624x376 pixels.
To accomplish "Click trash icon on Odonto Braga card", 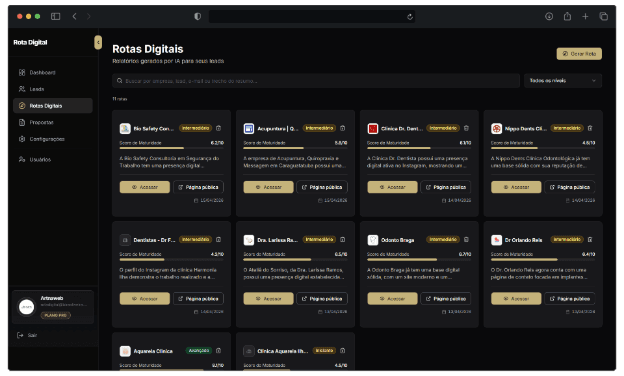I will pyautogui.click(x=466, y=240).
